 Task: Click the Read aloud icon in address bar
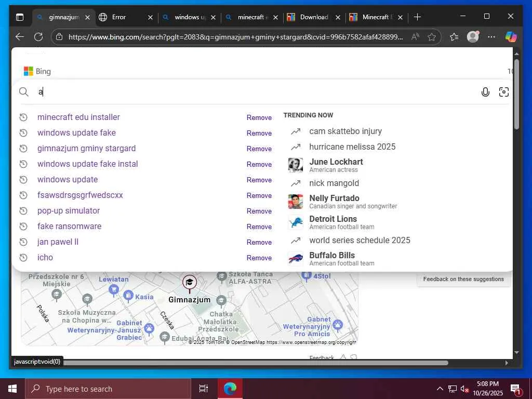415,37
